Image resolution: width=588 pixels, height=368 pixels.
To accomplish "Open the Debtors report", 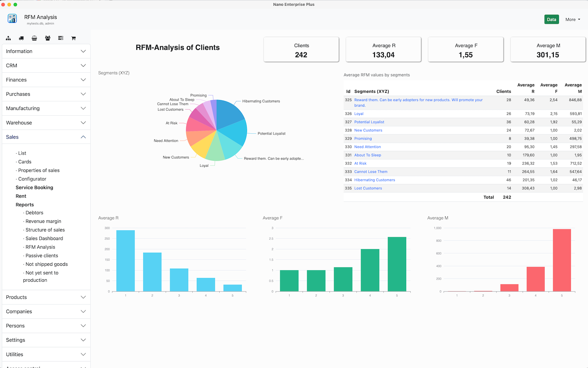I will [34, 213].
